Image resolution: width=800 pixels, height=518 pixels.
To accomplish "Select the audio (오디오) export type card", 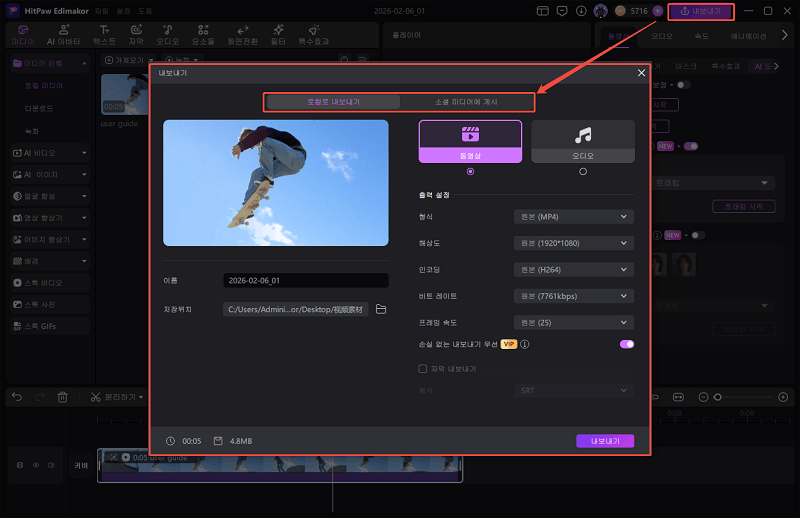I will coord(583,141).
